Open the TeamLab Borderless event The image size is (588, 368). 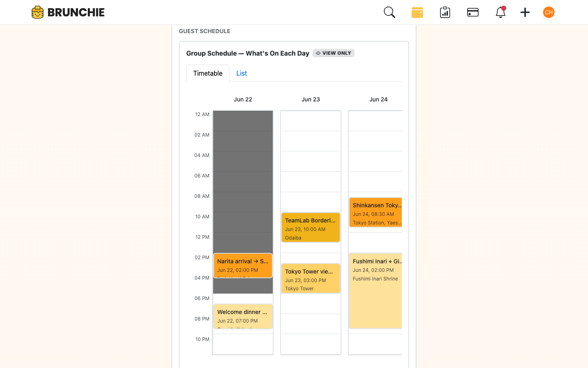click(x=311, y=227)
